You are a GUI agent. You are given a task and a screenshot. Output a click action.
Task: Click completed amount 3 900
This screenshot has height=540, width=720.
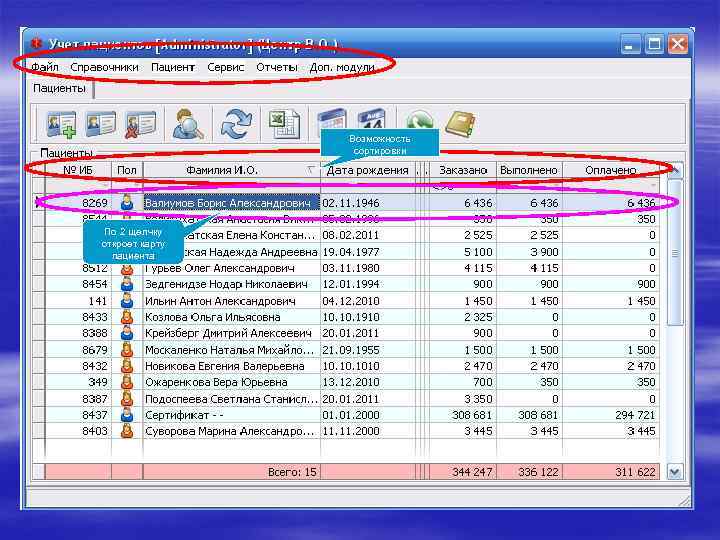544,252
